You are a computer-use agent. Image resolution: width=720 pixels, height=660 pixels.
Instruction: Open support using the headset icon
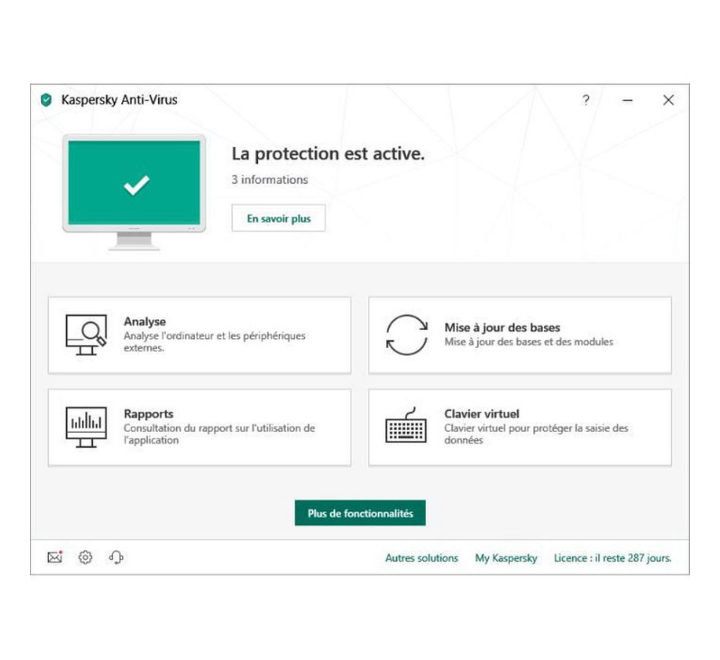click(x=116, y=558)
